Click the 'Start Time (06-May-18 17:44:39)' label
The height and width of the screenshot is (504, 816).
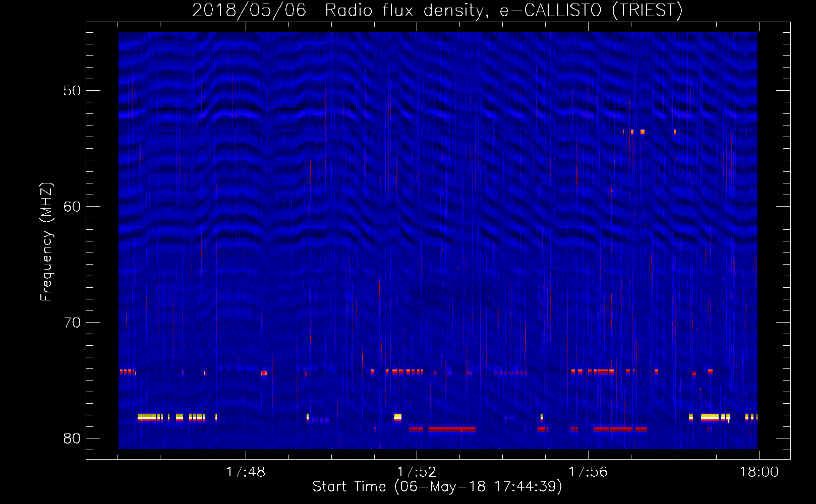point(437,487)
